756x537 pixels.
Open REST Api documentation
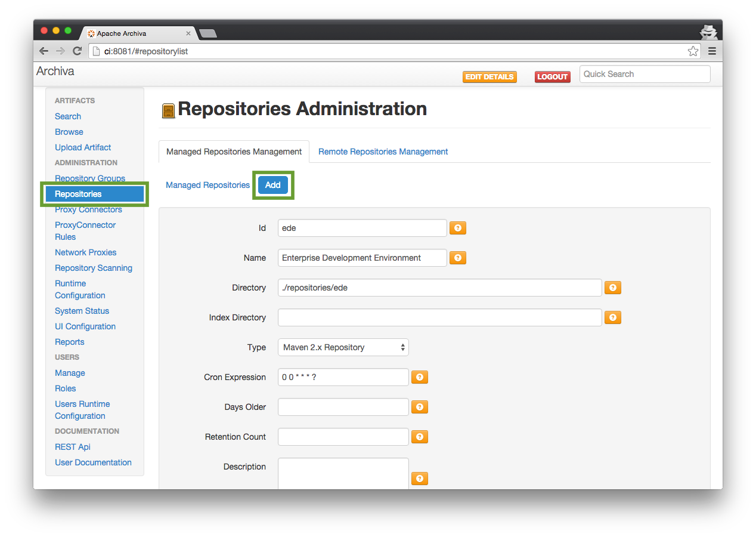73,447
